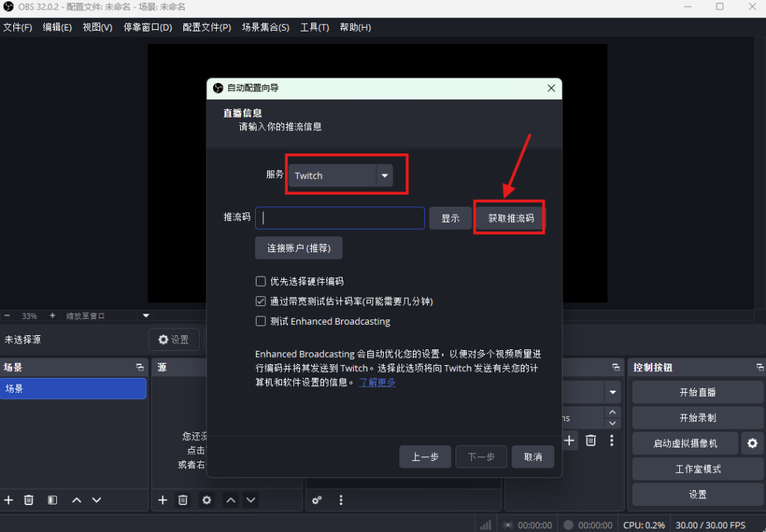
Task: Move the scene up with arrow icon
Action: tap(76, 500)
